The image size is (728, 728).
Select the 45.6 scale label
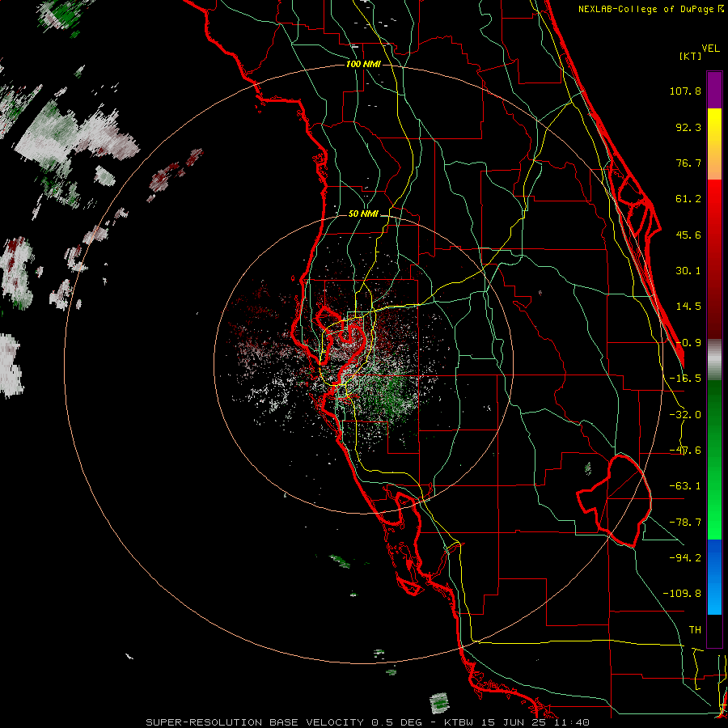[x=688, y=235]
